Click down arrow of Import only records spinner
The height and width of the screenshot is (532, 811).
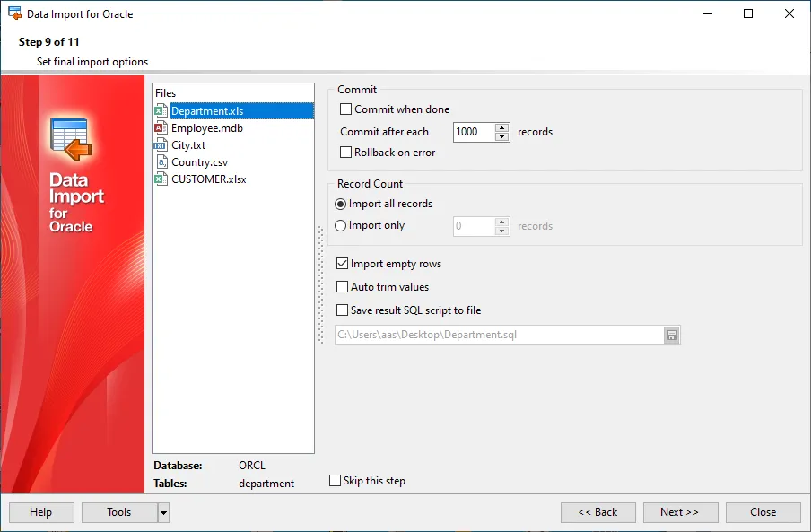[501, 231]
